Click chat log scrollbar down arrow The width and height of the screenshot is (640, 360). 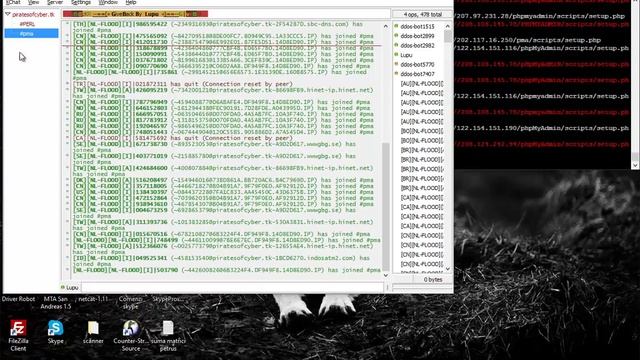click(386, 275)
